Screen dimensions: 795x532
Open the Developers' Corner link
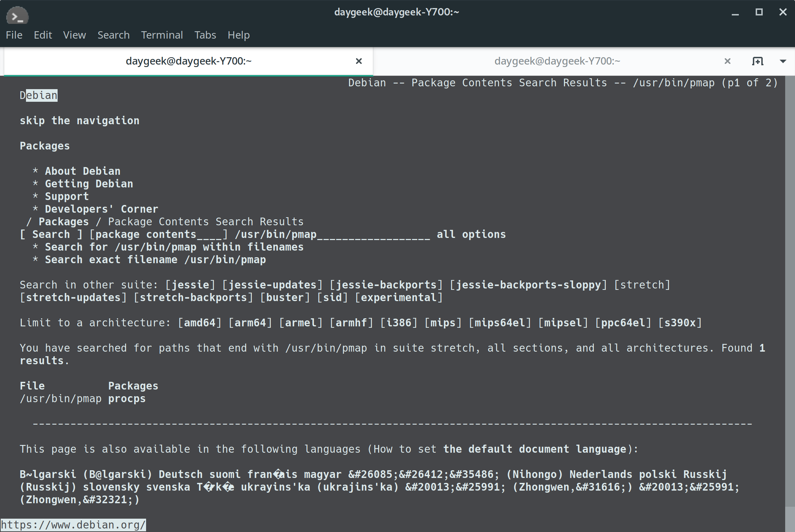[101, 209]
